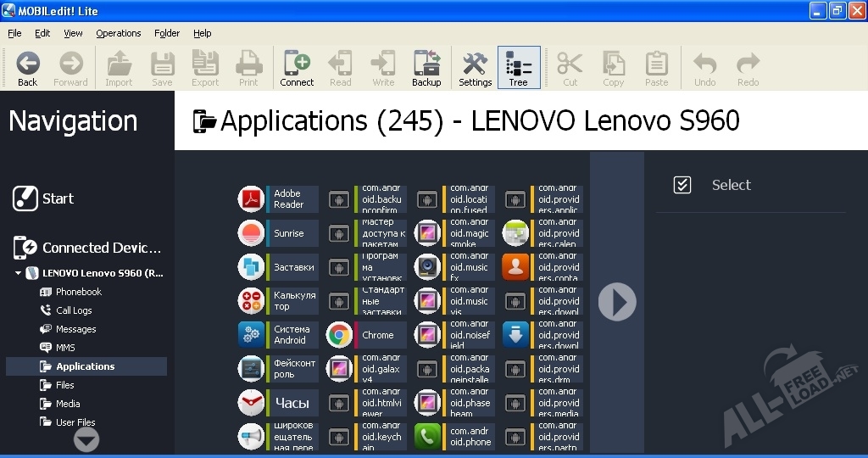Open the Backup tool

tap(426, 68)
